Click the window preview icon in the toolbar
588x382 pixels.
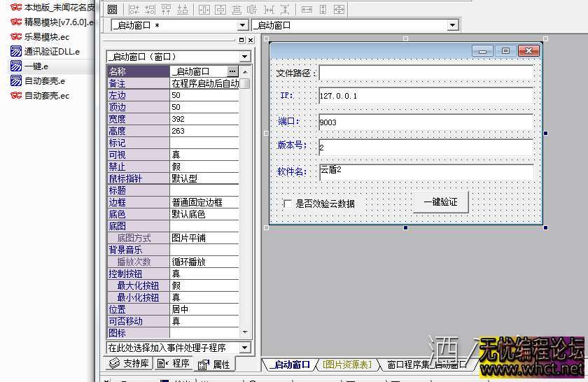coord(112,10)
